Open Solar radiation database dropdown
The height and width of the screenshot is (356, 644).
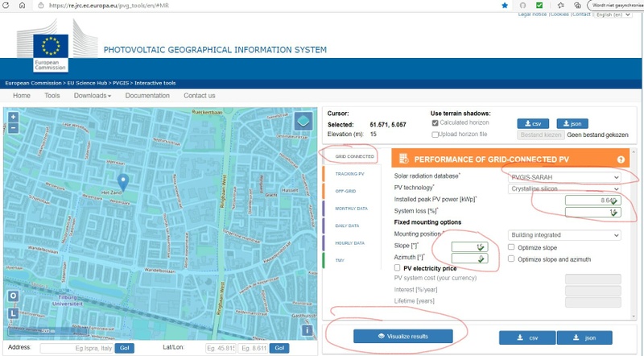pyautogui.click(x=564, y=177)
